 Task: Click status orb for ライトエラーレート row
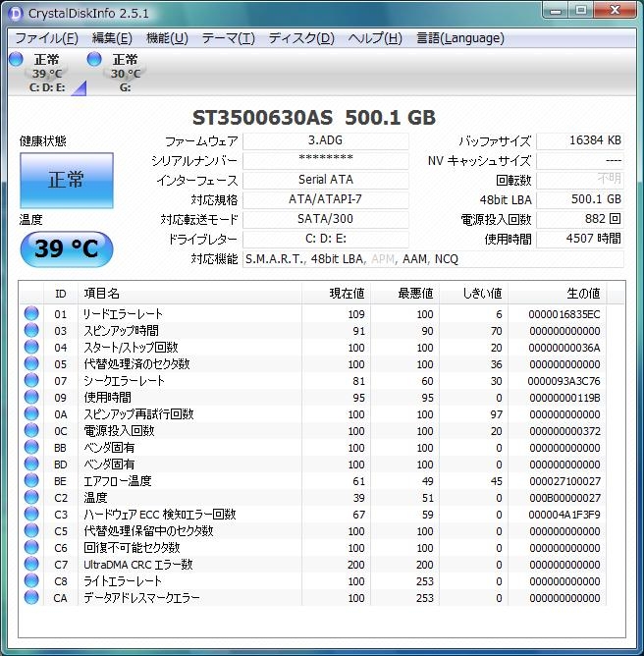(31, 581)
